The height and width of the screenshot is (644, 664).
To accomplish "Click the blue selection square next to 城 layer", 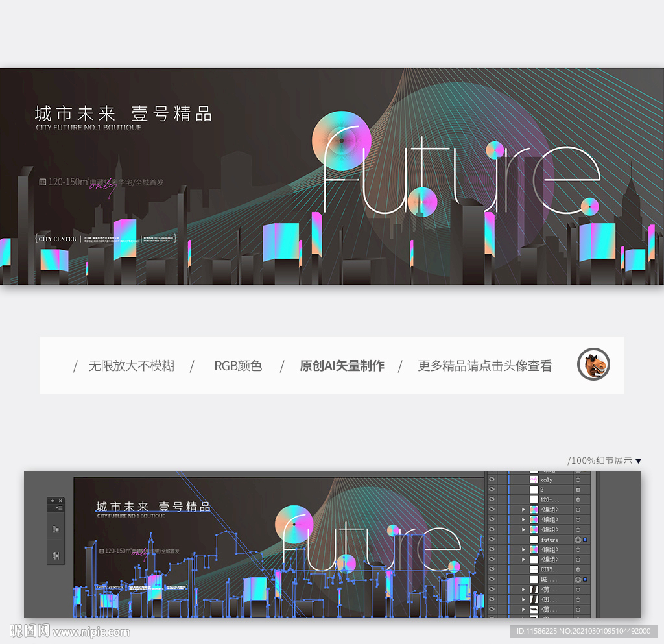I will click(585, 580).
